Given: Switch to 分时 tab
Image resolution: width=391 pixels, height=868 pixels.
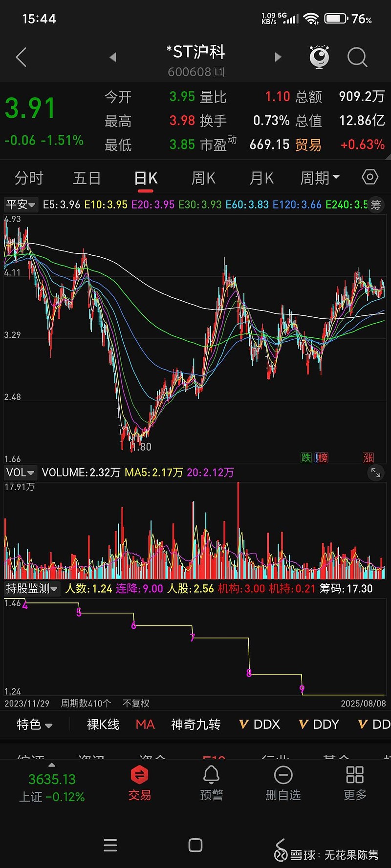Looking at the screenshot, I should 29,178.
